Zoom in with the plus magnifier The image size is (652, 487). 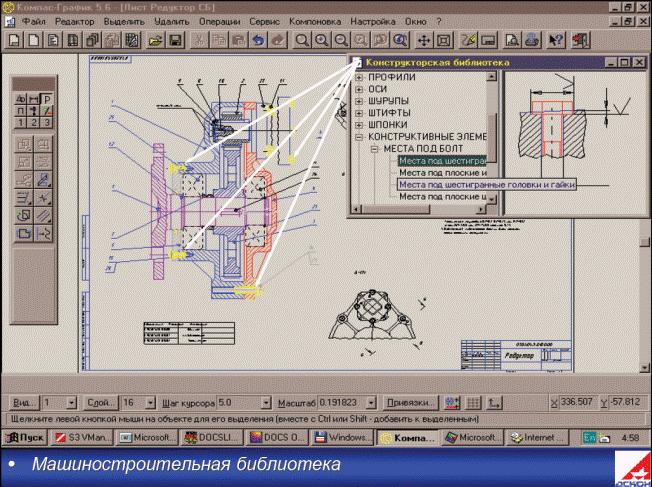(321, 40)
